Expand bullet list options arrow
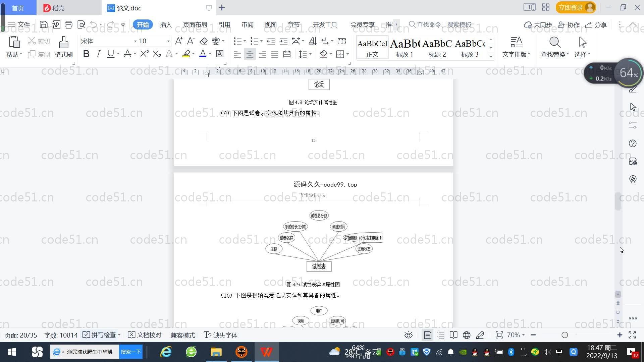 coord(245,41)
